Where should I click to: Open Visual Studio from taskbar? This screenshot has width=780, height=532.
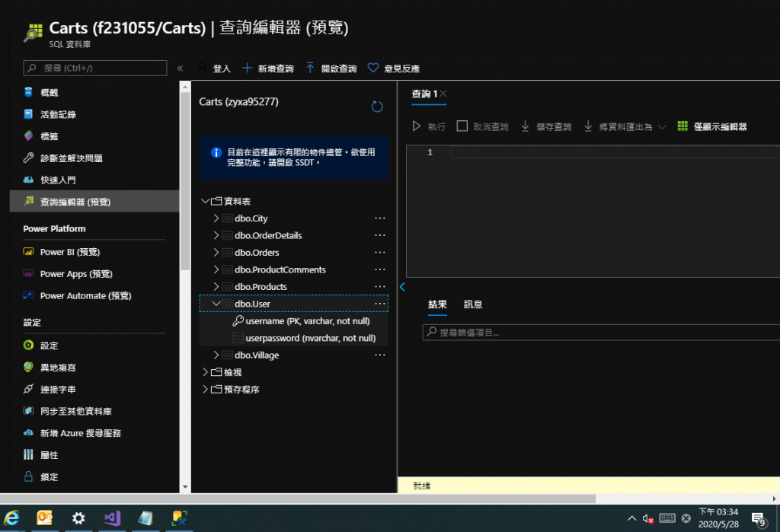click(x=113, y=518)
